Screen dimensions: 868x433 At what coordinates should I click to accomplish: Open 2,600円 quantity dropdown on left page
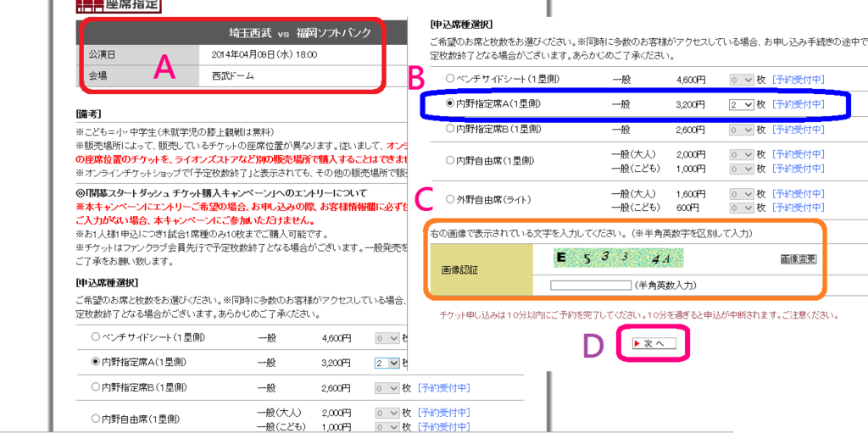387,388
